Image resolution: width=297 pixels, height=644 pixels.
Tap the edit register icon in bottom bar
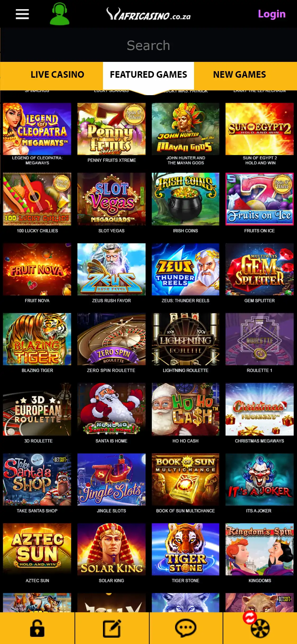(x=112, y=628)
